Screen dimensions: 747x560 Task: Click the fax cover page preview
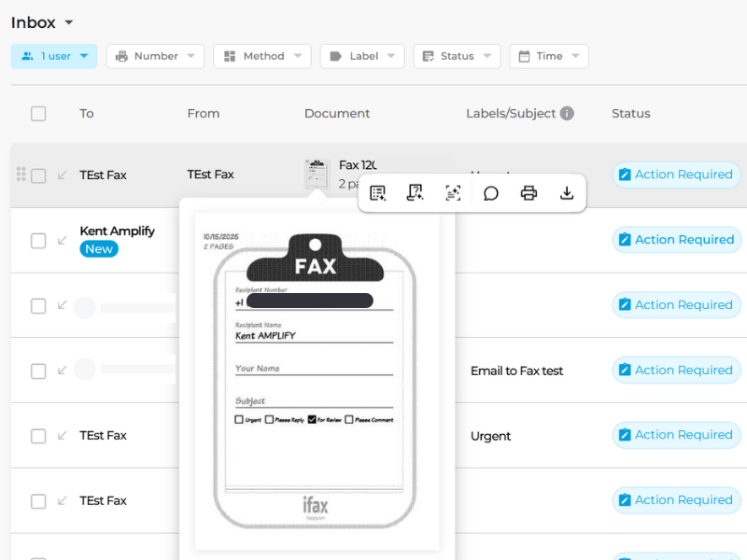(316, 383)
